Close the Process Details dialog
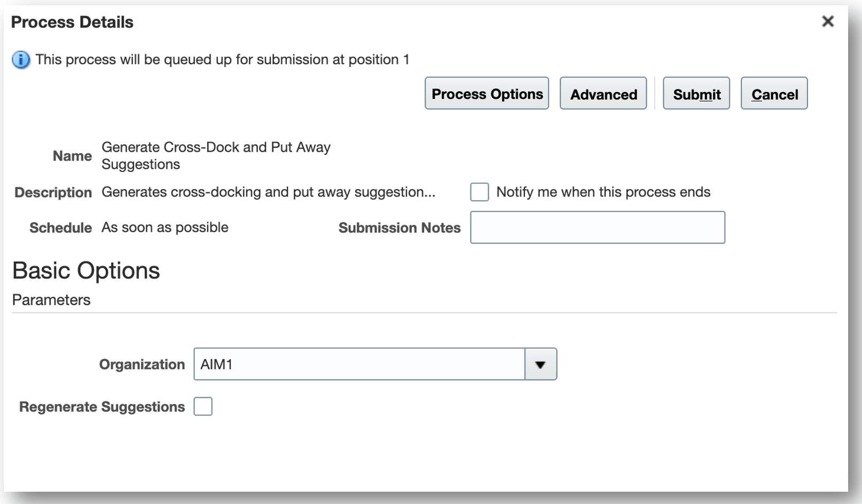This screenshot has height=504, width=862. click(x=827, y=21)
